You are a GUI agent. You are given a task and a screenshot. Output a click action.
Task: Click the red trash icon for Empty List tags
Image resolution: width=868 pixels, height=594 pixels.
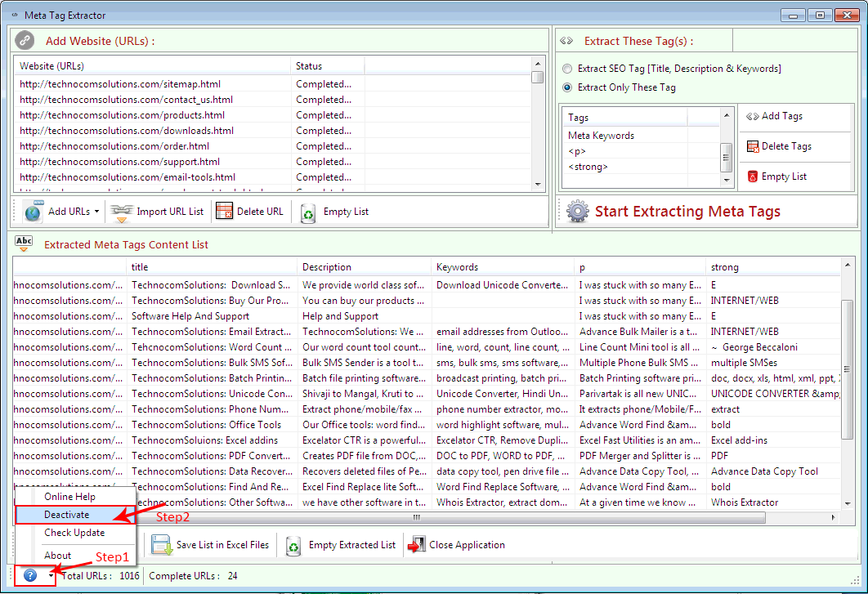tap(752, 176)
